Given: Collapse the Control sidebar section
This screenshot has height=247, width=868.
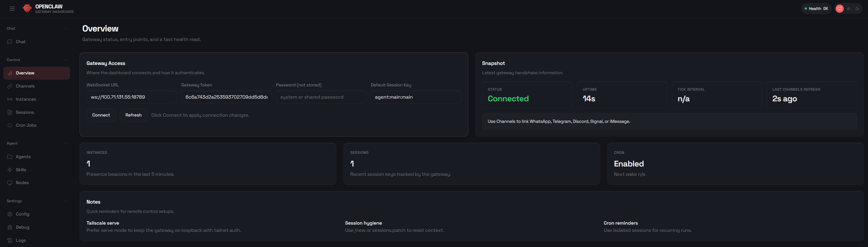Looking at the screenshot, I should [x=65, y=60].
